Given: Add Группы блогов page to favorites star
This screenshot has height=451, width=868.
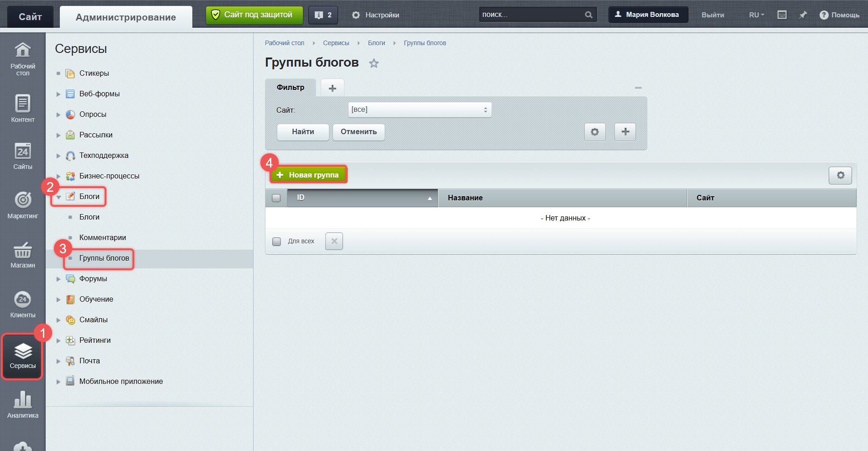Looking at the screenshot, I should (x=374, y=63).
